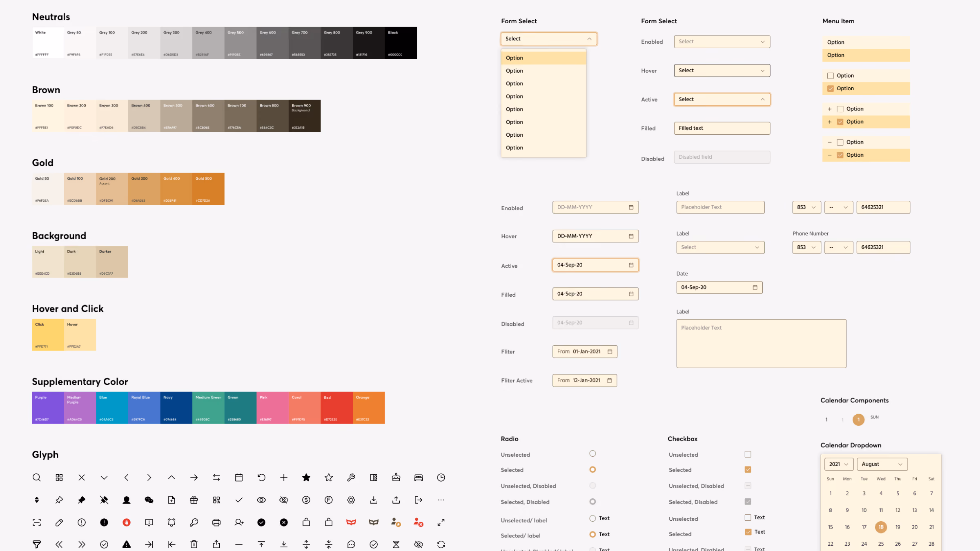Open the Select dropdown in the Hover row

(722, 71)
